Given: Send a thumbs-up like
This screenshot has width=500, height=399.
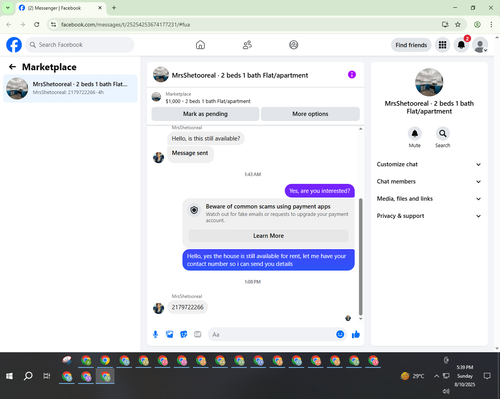Looking at the screenshot, I should [x=356, y=334].
